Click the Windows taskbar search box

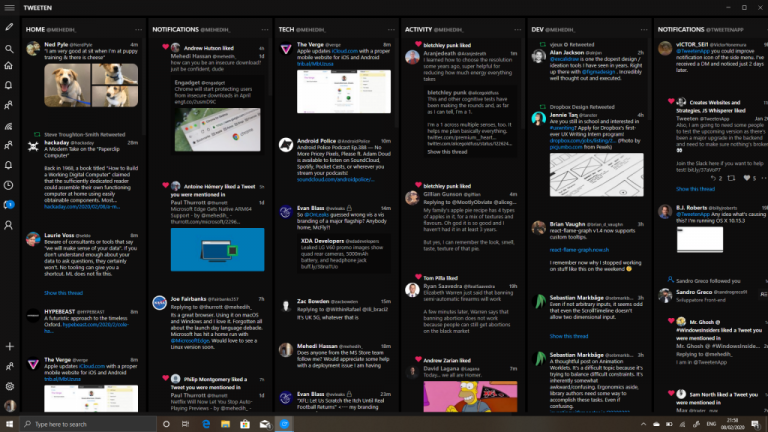[x=88, y=424]
